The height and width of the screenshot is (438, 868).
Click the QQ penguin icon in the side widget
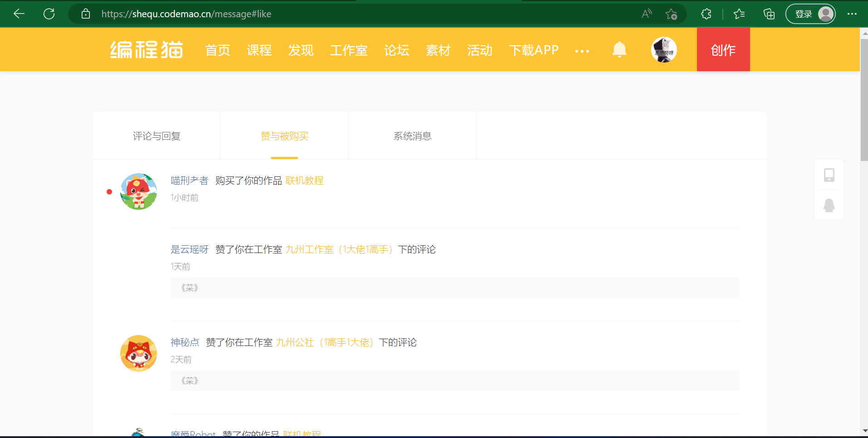pos(829,205)
